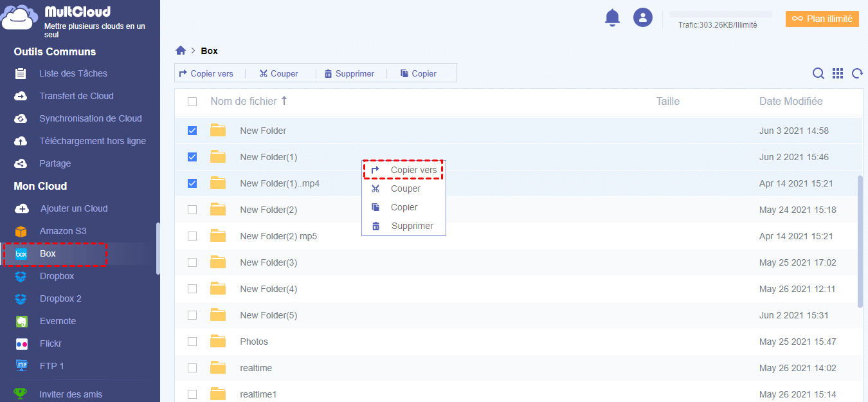Choose Copier vers in context menu
Viewport: 868px width, 402px height.
pyautogui.click(x=404, y=170)
